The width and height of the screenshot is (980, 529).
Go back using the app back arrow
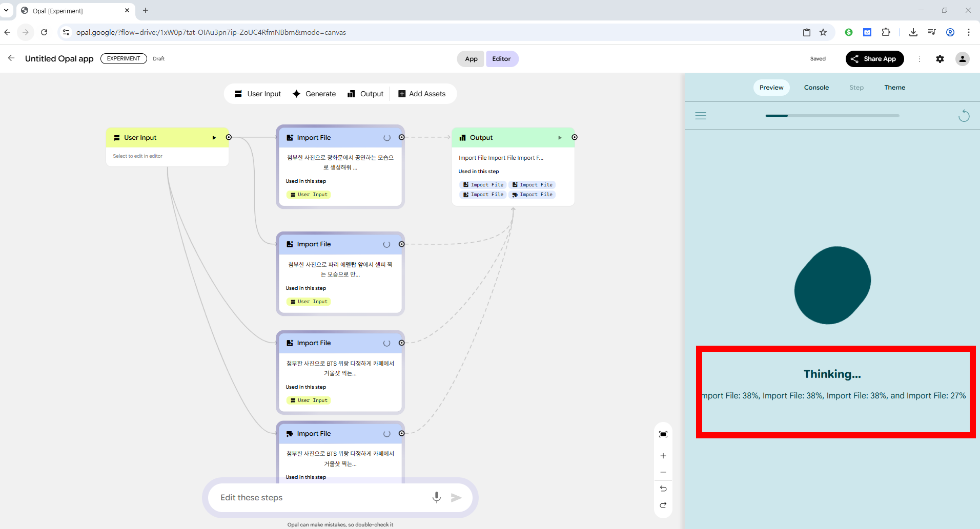click(x=11, y=58)
